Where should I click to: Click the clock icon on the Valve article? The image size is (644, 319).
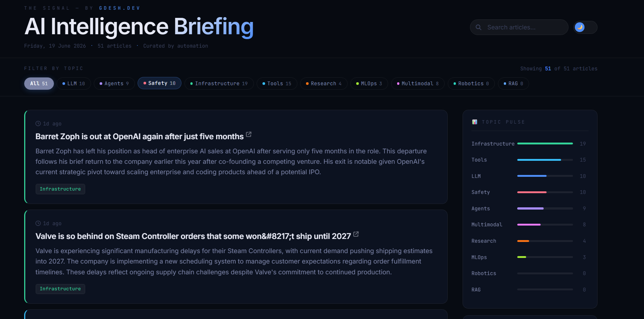tap(38, 223)
